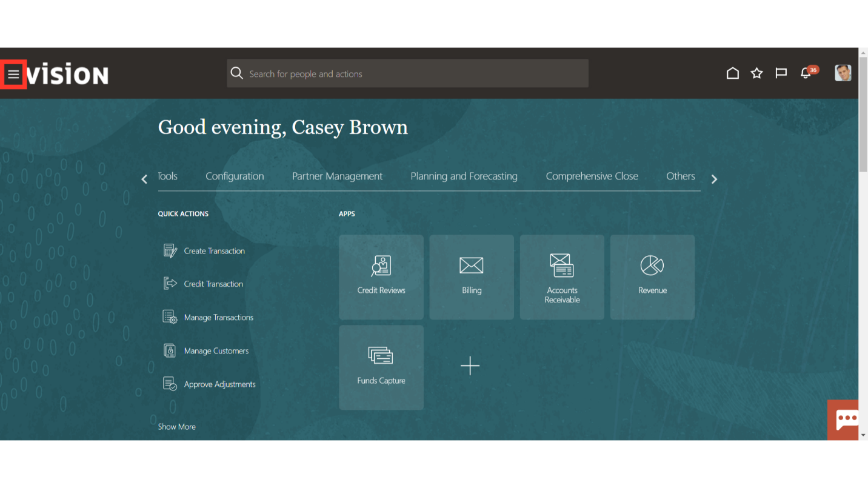Click the APPS heading

point(347,213)
